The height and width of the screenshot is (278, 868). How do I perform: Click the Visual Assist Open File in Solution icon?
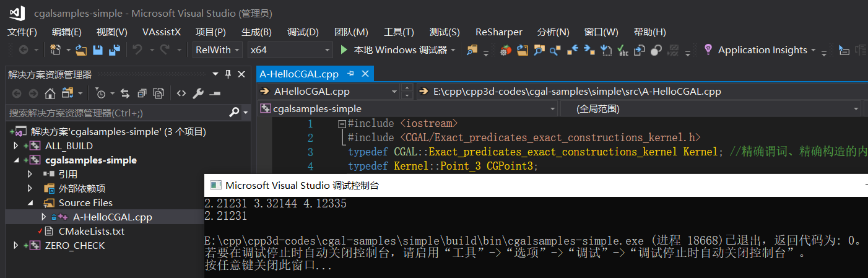522,50
